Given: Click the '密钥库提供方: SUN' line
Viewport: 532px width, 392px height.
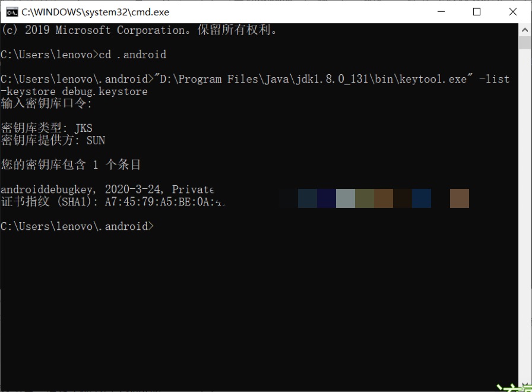Looking at the screenshot, I should click(x=53, y=140).
